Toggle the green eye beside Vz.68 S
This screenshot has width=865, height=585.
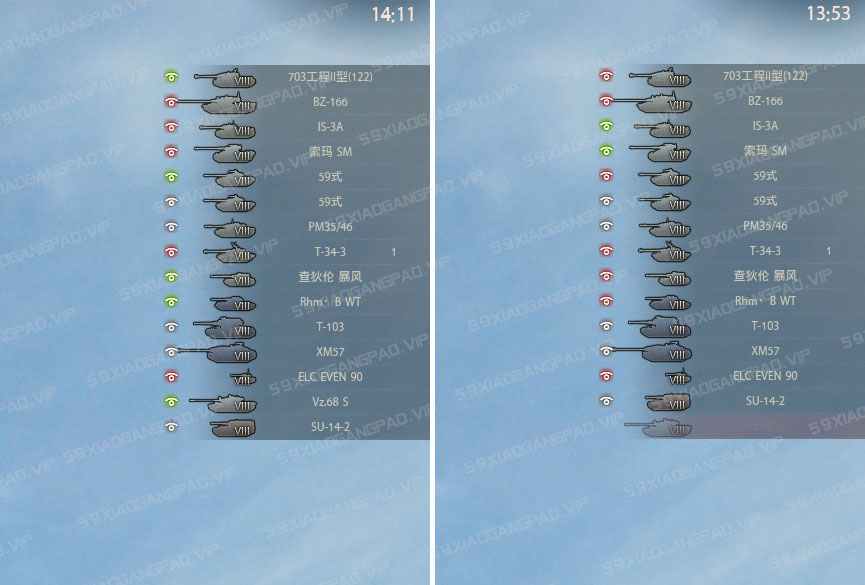(171, 402)
